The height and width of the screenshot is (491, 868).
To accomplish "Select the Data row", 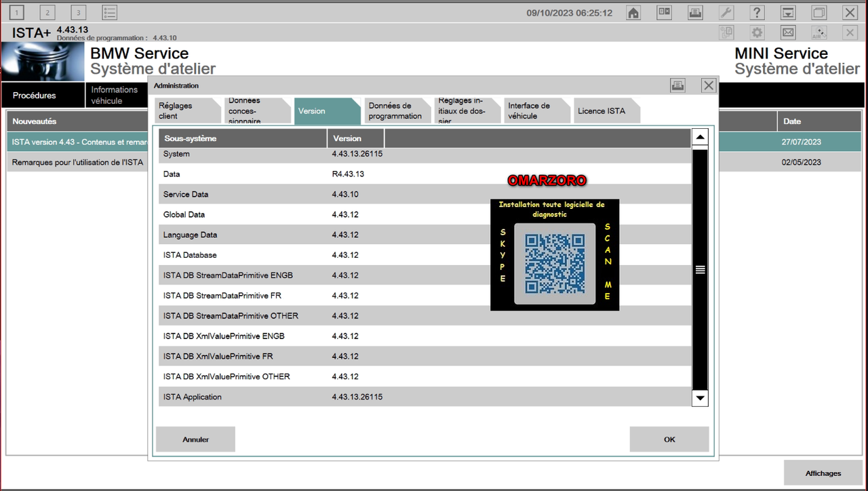I will (425, 174).
